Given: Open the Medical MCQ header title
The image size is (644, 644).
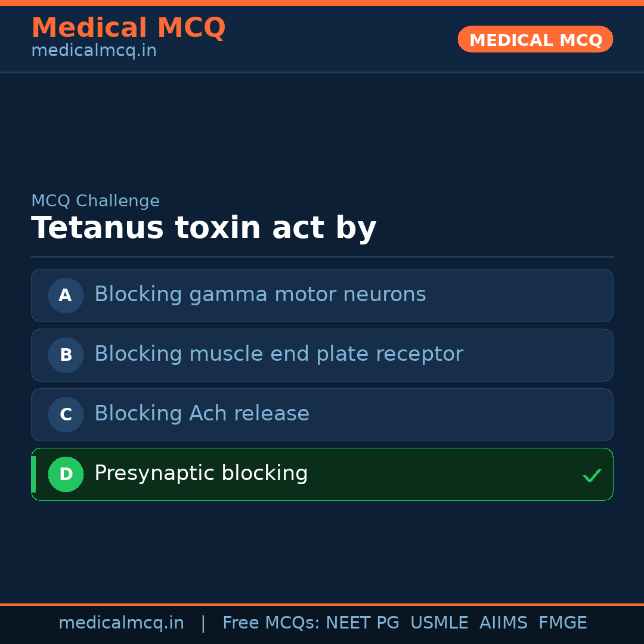Looking at the screenshot, I should click(128, 28).
